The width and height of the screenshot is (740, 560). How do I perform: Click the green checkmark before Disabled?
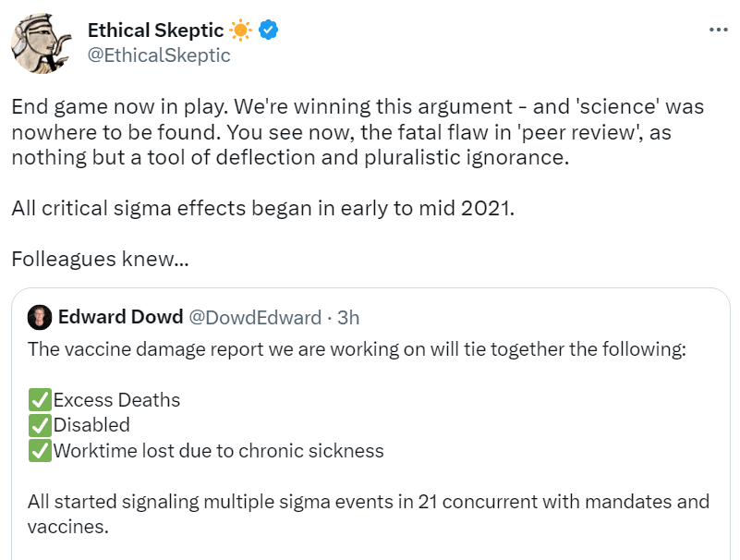coord(40,425)
